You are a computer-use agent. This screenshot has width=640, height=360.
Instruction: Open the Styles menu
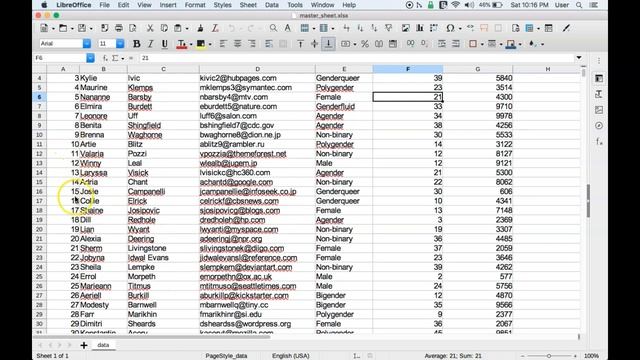coord(222,5)
